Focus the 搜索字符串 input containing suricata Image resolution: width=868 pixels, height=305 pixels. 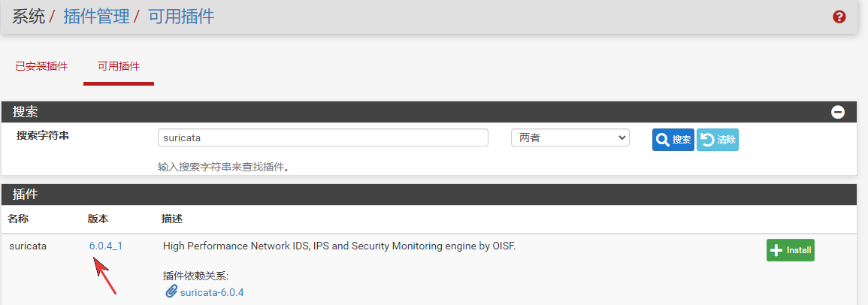pyautogui.click(x=323, y=138)
